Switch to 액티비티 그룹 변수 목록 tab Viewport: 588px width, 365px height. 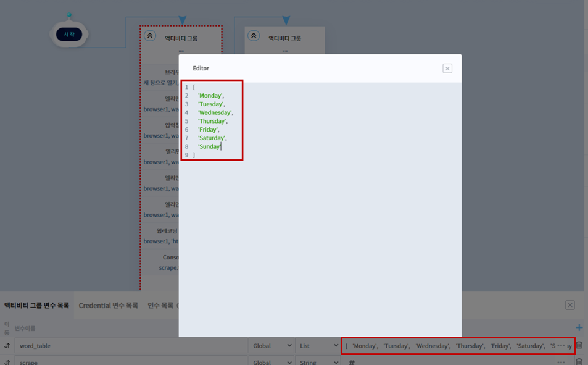pyautogui.click(x=37, y=305)
